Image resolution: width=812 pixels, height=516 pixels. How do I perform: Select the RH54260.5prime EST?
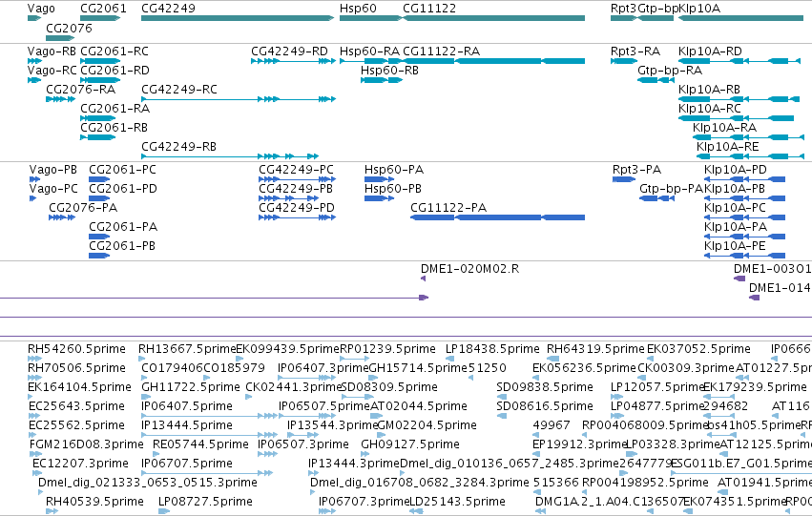[x=35, y=359]
